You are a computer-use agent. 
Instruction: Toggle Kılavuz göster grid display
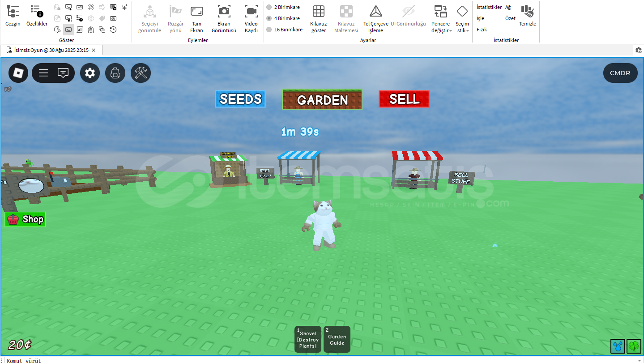pos(318,19)
